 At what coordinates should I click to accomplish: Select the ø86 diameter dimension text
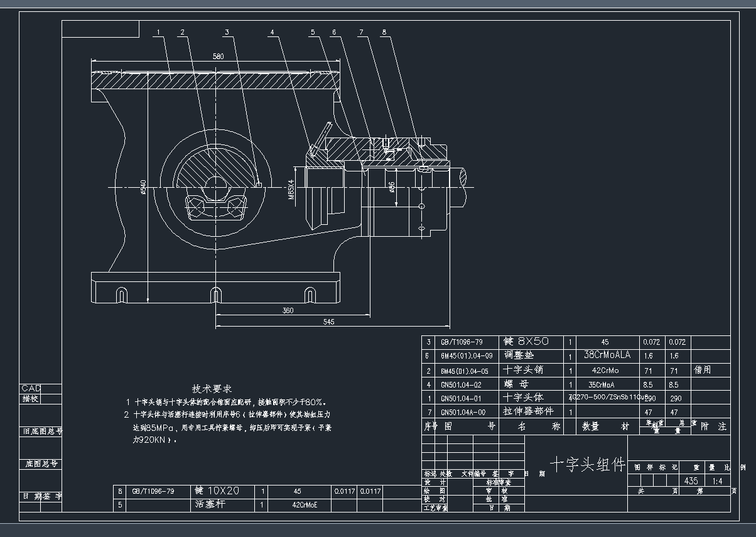[x=392, y=188]
